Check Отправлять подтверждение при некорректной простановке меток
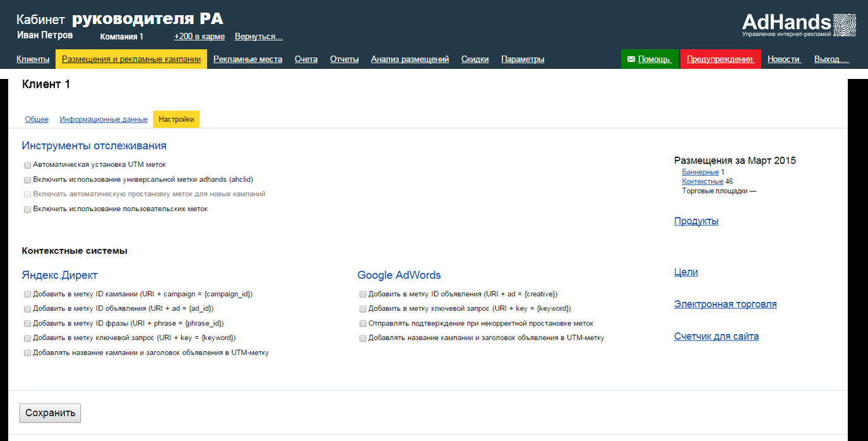The height and width of the screenshot is (441, 868). tap(363, 323)
